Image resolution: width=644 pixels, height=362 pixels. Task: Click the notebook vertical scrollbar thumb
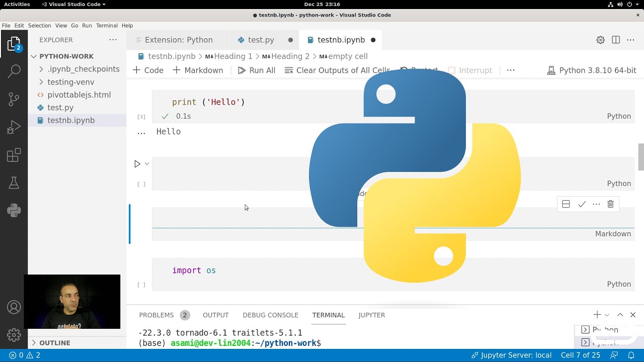(641, 157)
